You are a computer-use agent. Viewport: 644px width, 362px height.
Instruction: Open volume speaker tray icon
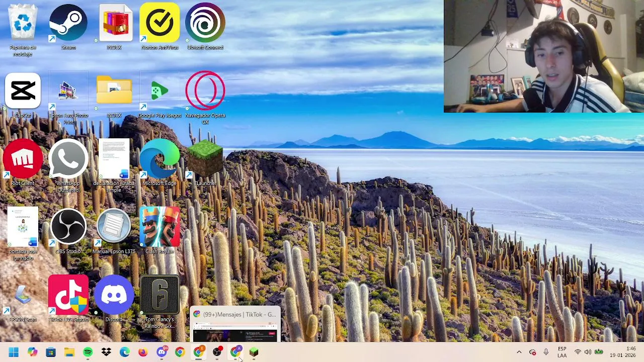pyautogui.click(x=588, y=352)
